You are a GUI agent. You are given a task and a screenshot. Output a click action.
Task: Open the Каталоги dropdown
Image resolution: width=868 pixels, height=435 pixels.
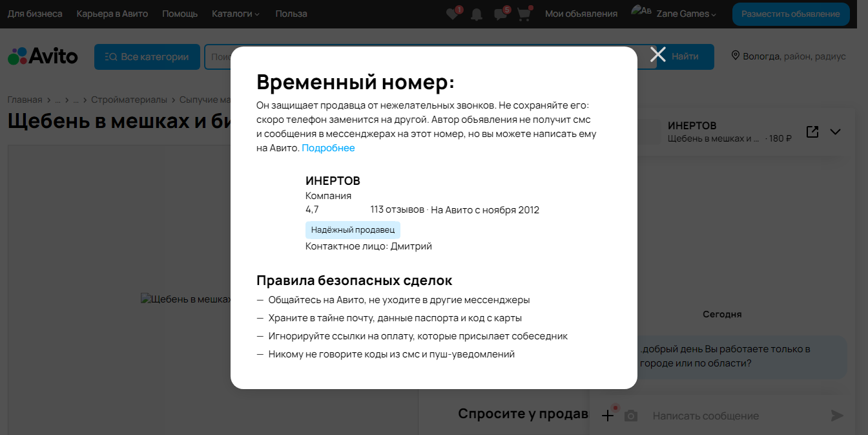pos(236,14)
